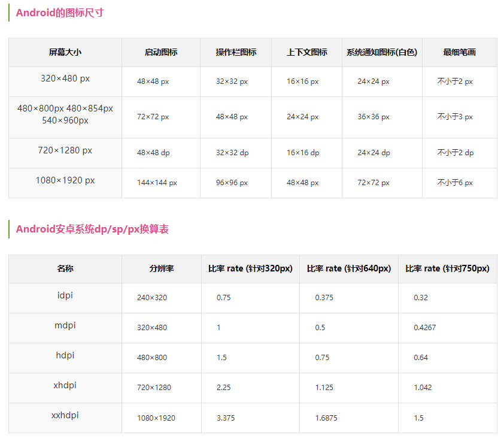Select the "最细笔画" column header

click(x=460, y=52)
